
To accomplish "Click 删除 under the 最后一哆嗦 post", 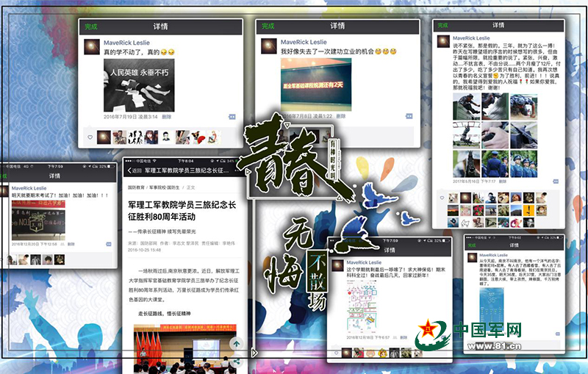I will pos(404,338).
